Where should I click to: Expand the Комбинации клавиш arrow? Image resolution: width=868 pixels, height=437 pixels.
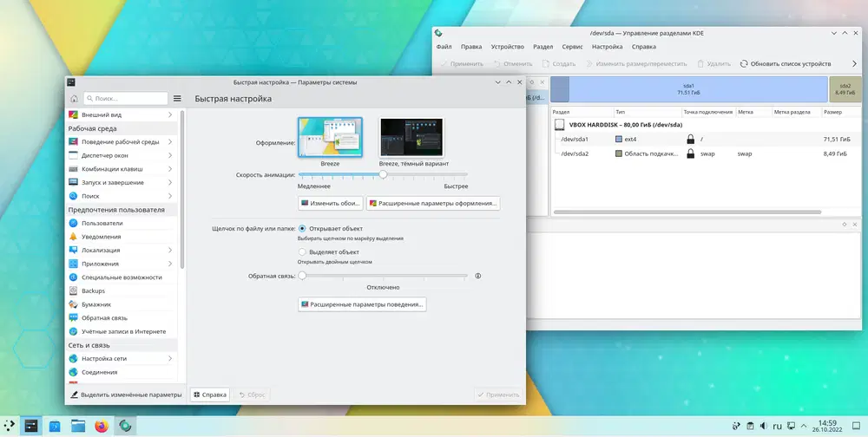[170, 169]
